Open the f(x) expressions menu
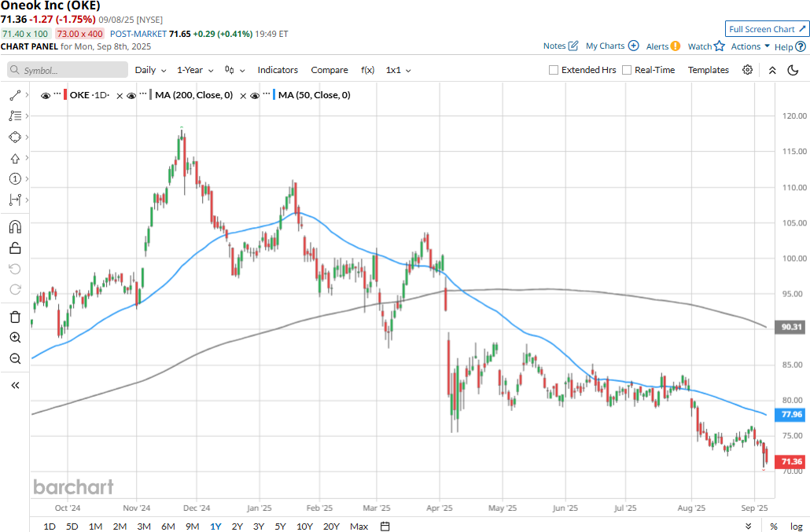810x532 pixels. (367, 70)
